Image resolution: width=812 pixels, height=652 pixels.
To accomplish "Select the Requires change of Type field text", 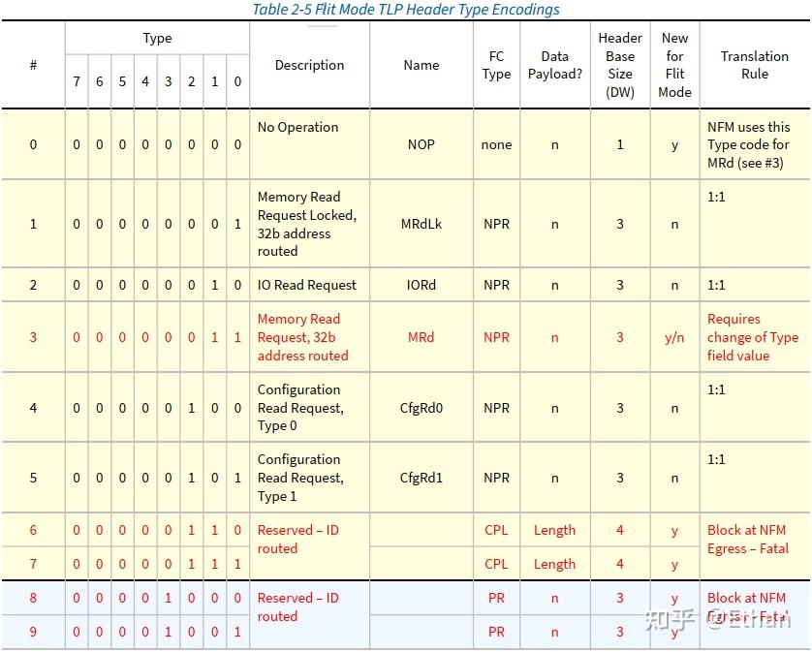I will pyautogui.click(x=755, y=338).
